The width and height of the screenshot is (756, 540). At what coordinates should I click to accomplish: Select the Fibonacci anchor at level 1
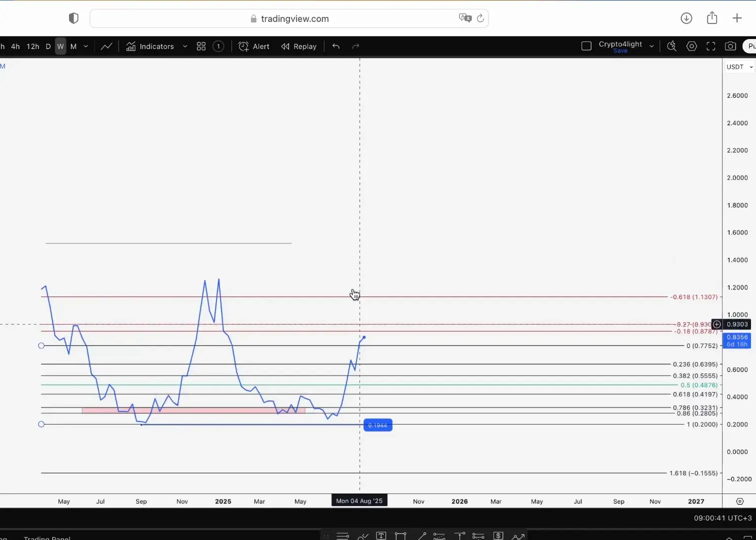[41, 424]
